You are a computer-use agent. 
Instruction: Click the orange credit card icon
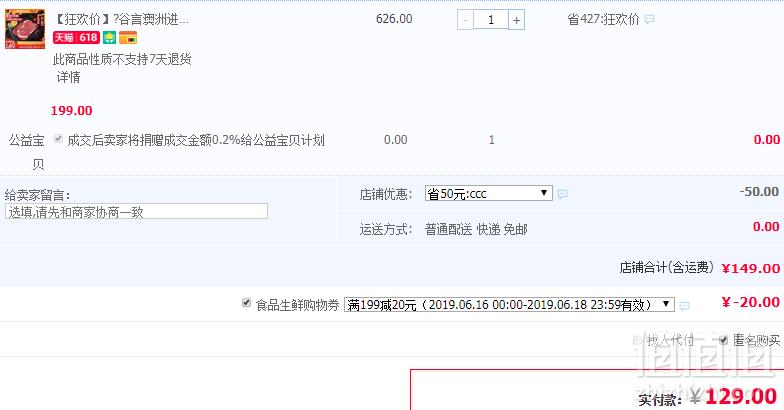point(128,38)
